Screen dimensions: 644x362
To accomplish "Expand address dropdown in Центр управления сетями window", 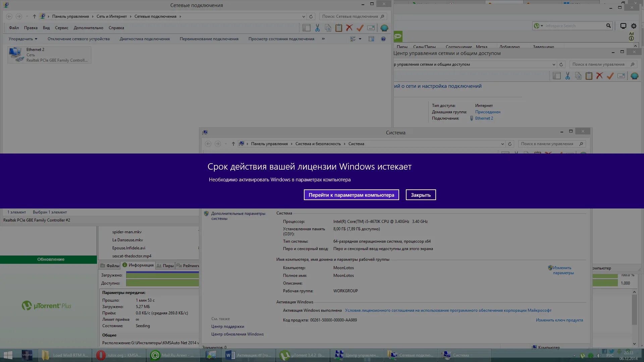I will coord(554,64).
